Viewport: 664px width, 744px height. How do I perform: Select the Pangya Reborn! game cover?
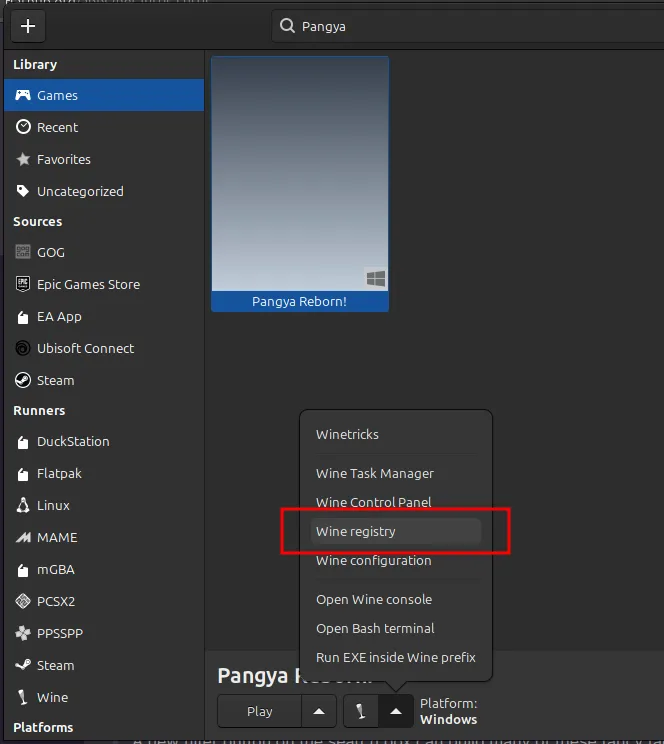300,174
